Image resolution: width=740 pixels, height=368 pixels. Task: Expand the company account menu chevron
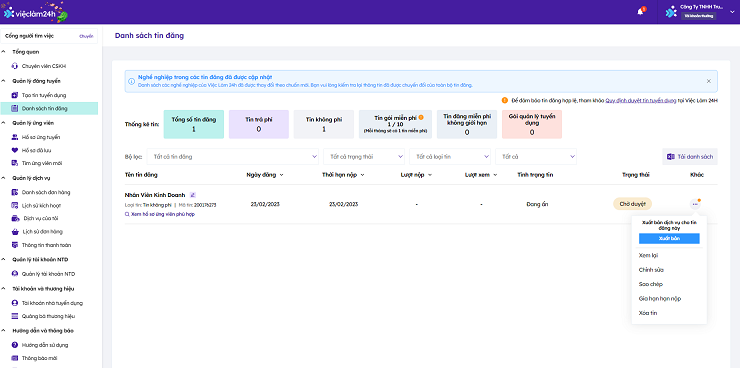[732, 12]
